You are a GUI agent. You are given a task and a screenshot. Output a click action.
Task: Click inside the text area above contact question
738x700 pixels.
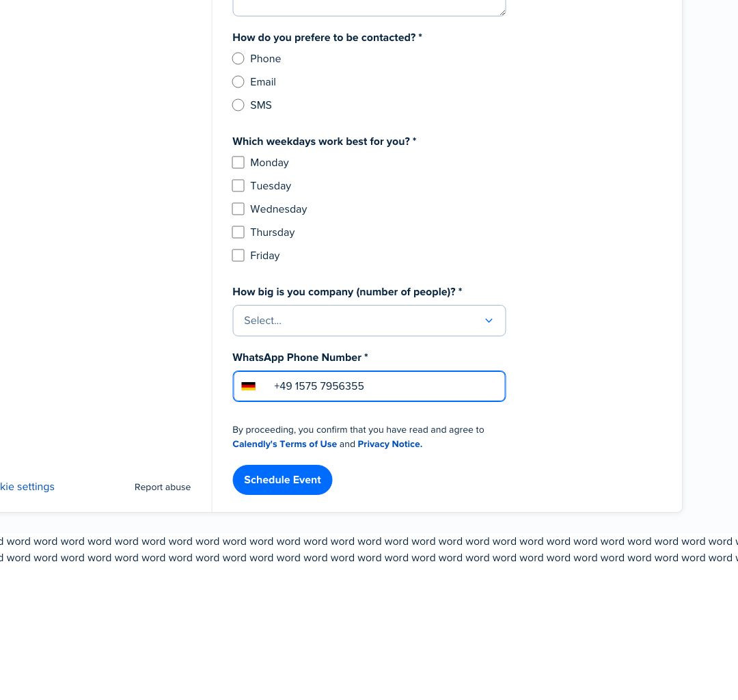pos(369,7)
